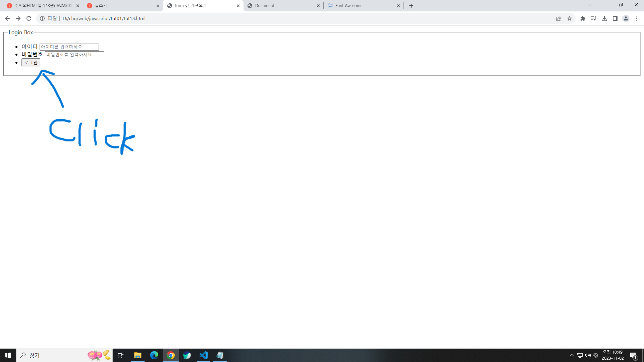Switch to the Document tab
Viewport: 644px width, 362px height.
[x=278, y=6]
